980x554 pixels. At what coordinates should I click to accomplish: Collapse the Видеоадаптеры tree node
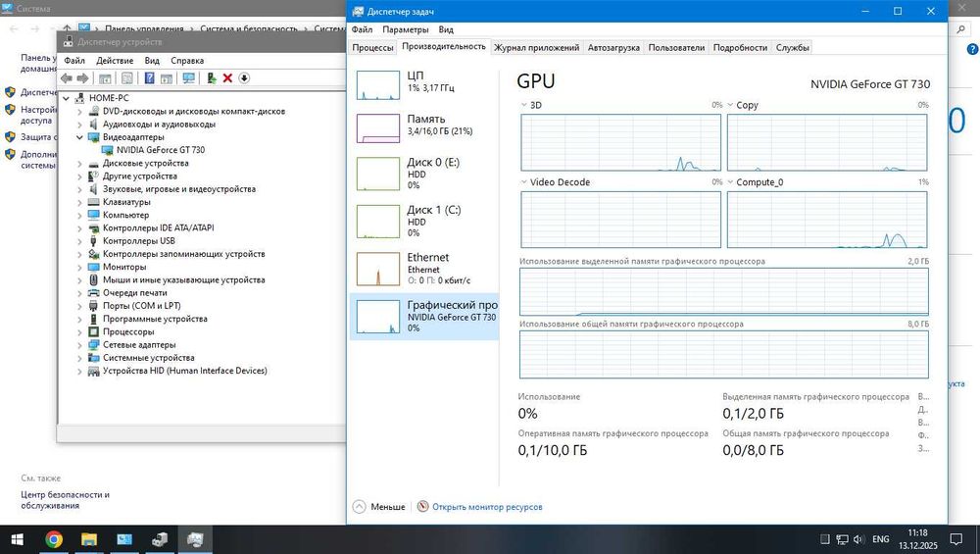pyautogui.click(x=79, y=137)
